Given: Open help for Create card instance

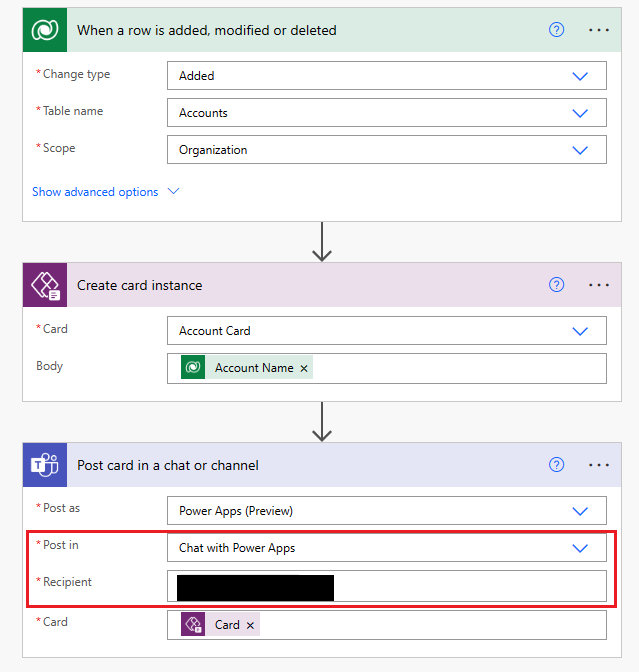Looking at the screenshot, I should click(x=556, y=285).
